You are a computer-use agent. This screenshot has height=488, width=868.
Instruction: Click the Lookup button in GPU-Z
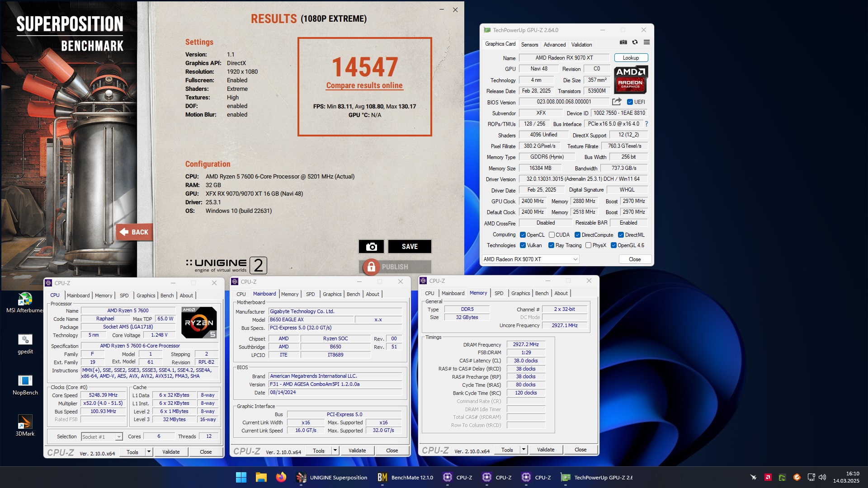(631, 58)
